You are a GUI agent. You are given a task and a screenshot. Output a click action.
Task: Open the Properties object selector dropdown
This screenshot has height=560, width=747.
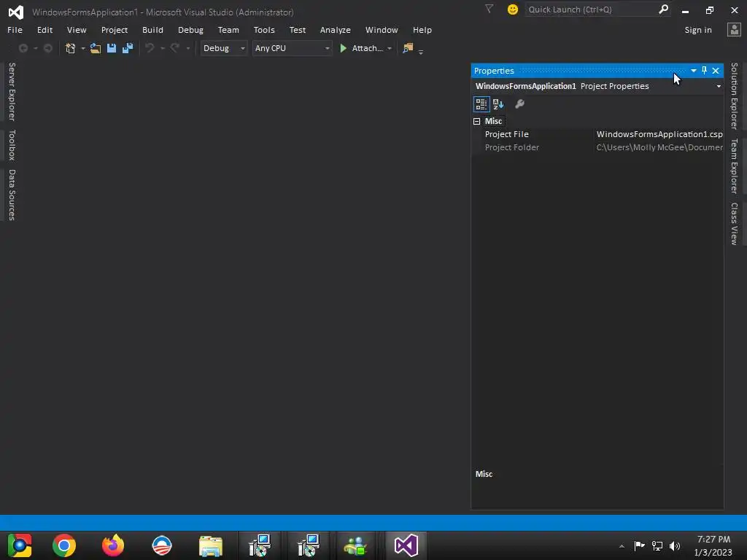coord(719,86)
